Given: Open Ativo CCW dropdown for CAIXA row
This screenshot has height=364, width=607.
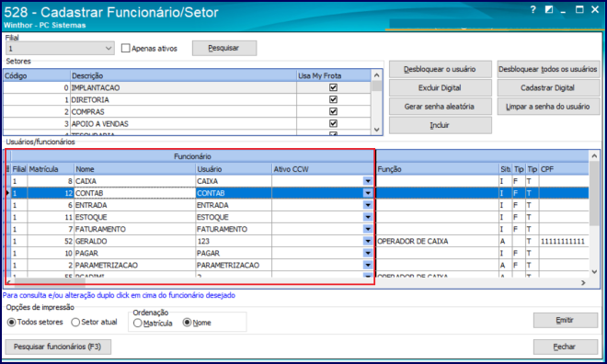Looking at the screenshot, I should (x=368, y=181).
